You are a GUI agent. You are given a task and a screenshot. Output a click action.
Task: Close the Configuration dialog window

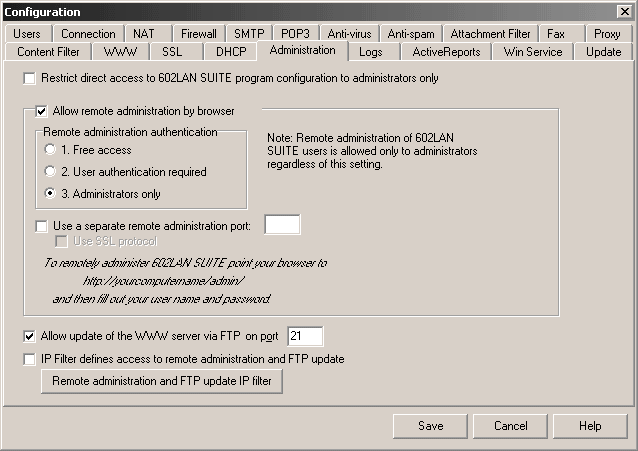coord(625,10)
